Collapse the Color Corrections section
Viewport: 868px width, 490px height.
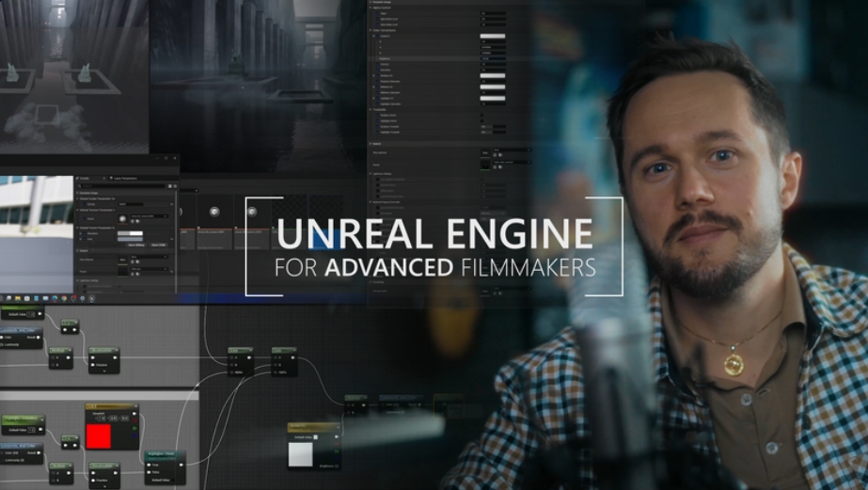pos(371,30)
